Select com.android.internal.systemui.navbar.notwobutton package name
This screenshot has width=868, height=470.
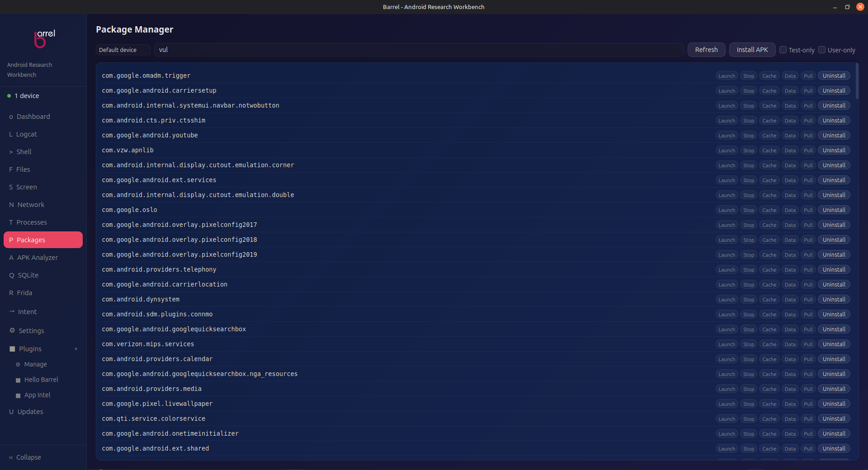190,105
